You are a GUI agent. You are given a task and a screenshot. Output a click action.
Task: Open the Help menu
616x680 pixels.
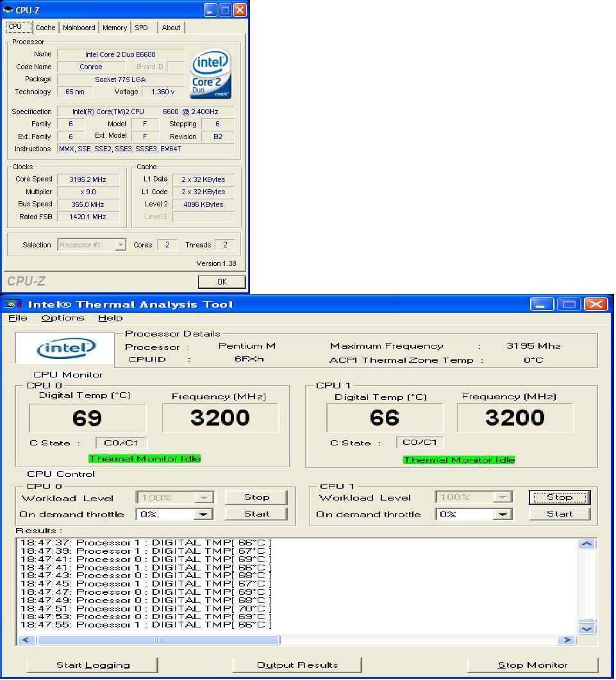pyautogui.click(x=110, y=318)
